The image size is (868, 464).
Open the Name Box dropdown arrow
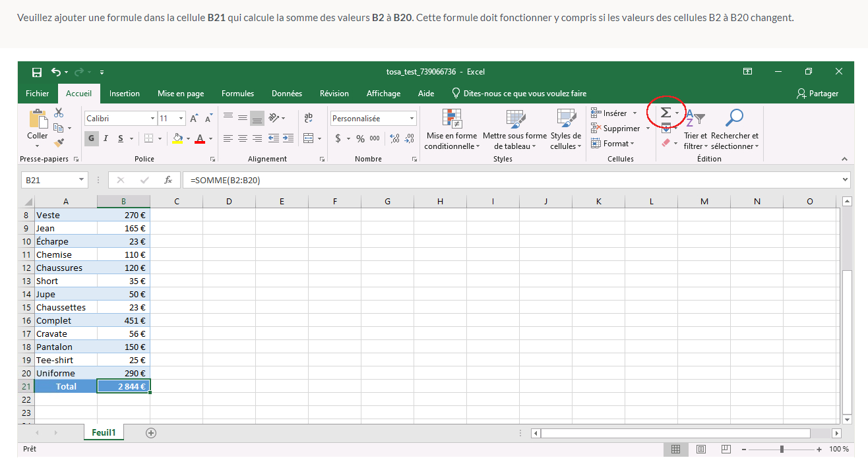coord(81,180)
